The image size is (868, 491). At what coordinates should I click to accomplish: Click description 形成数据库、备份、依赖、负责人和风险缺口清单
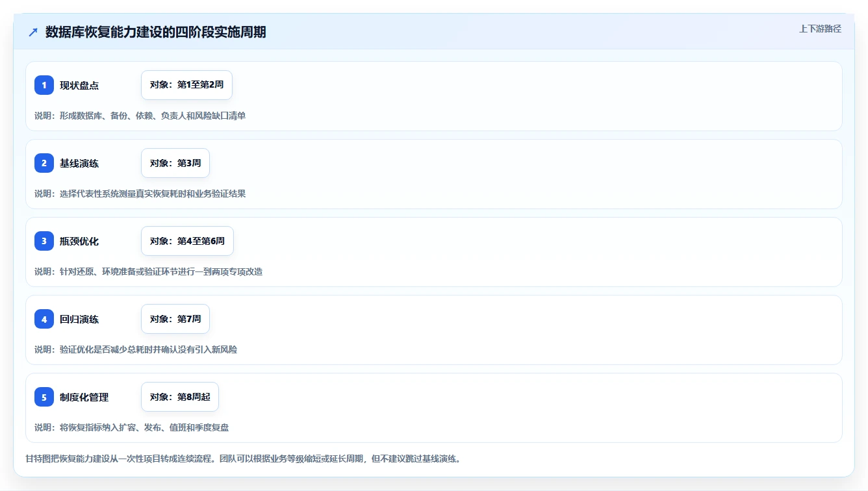tap(153, 116)
